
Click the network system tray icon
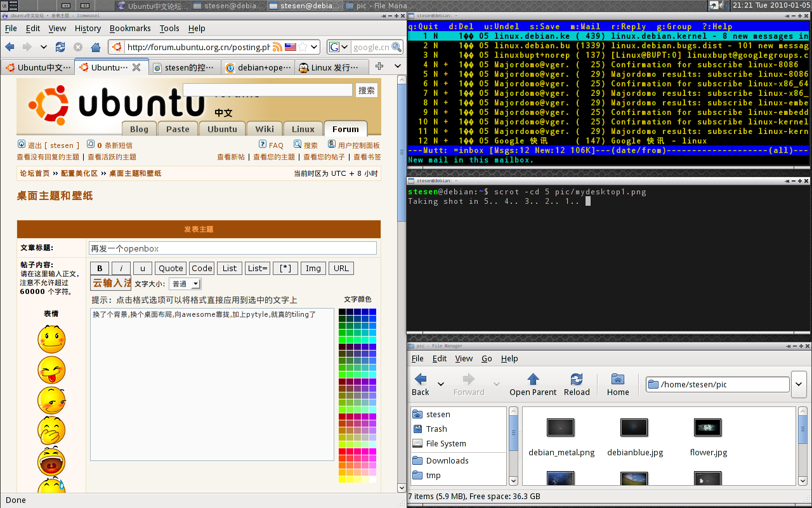(713, 5)
